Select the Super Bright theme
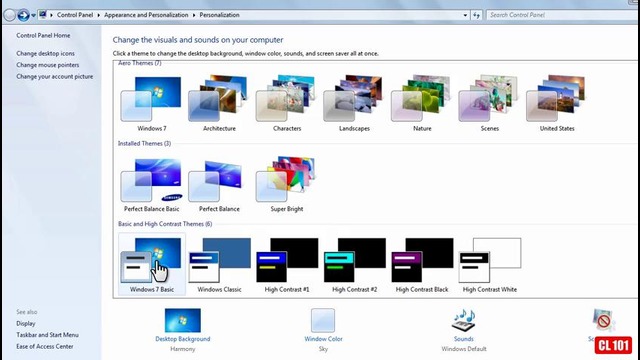This screenshot has height=360, width=640. tap(287, 184)
